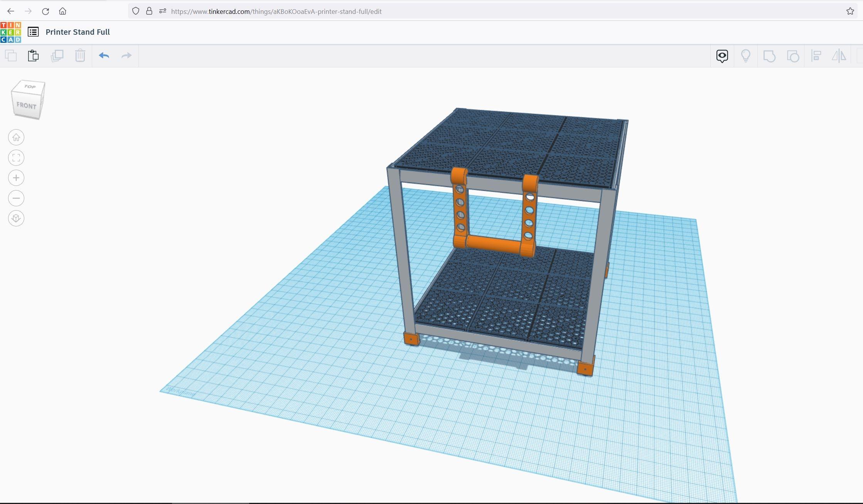Zoom out with minus button
863x504 pixels.
coord(16,198)
